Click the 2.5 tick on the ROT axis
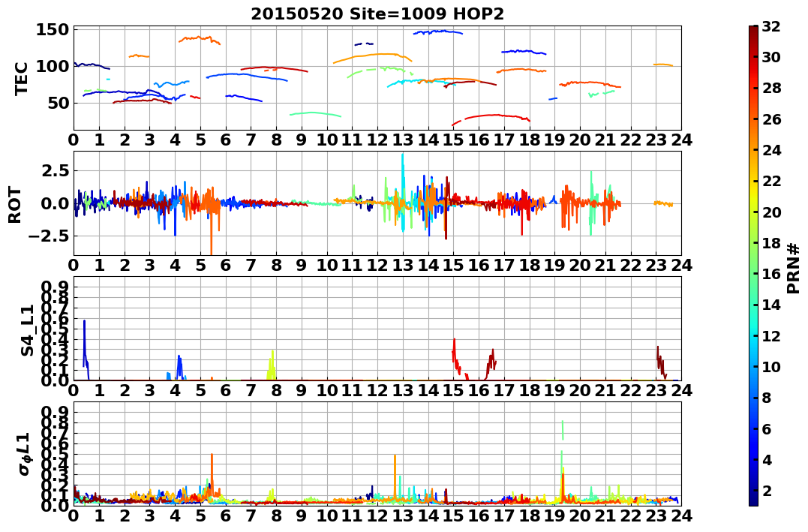 (x=54, y=170)
